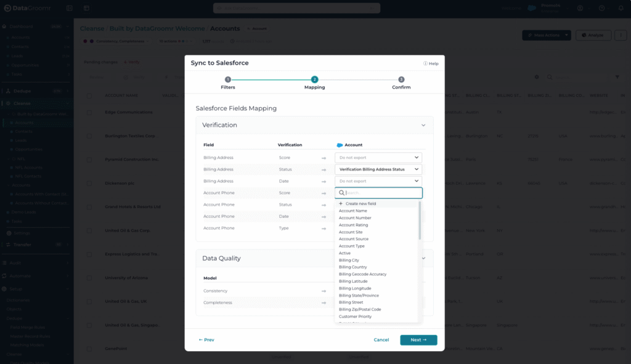This screenshot has width=631, height=364.
Task: Click the Dedupe sidebar icon
Action: click(x=8, y=91)
